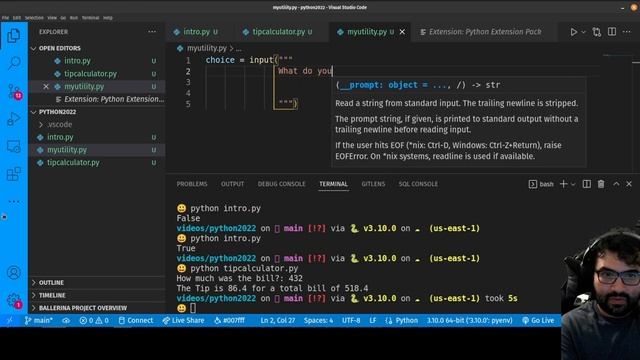Expand the .vscode folder
The image size is (640, 360).
(x=59, y=124)
